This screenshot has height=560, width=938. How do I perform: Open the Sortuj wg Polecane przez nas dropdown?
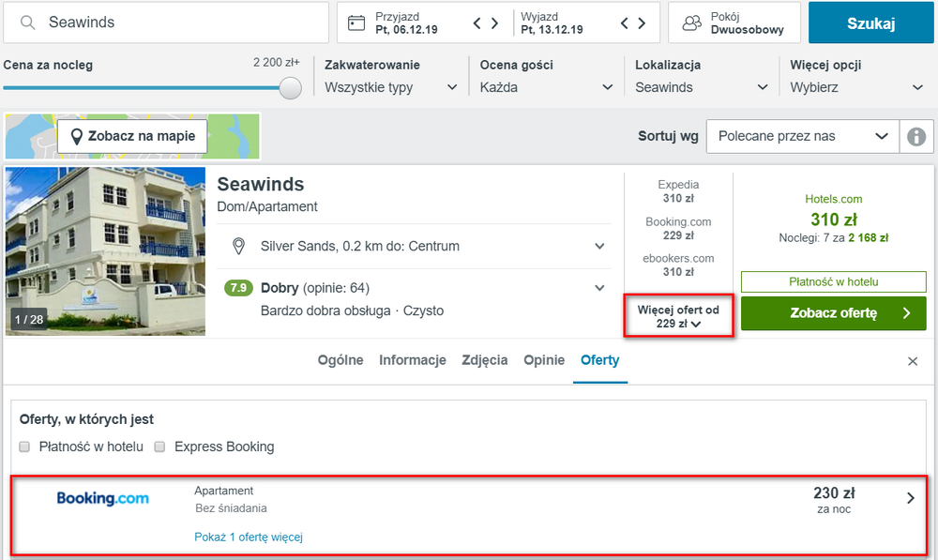[x=803, y=136]
